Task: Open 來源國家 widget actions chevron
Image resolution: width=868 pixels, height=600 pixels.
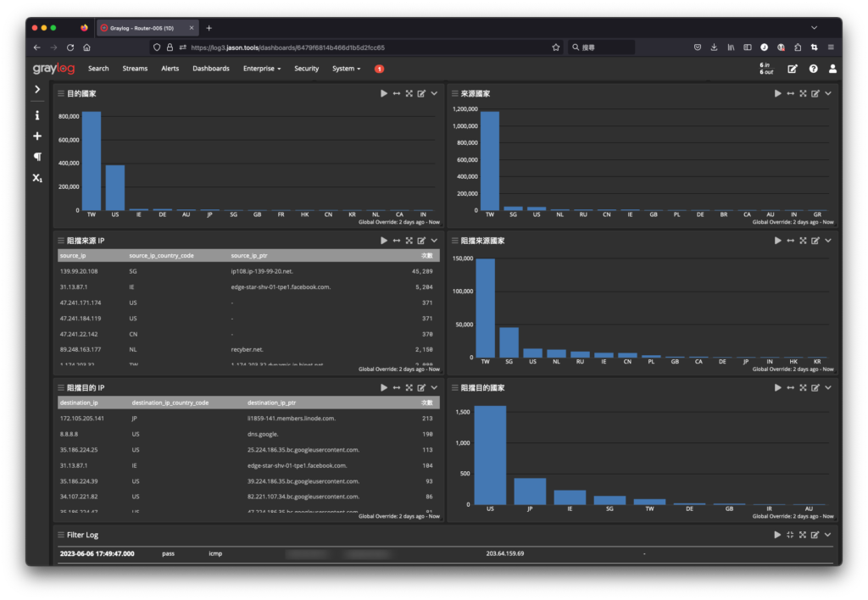Action: click(828, 93)
